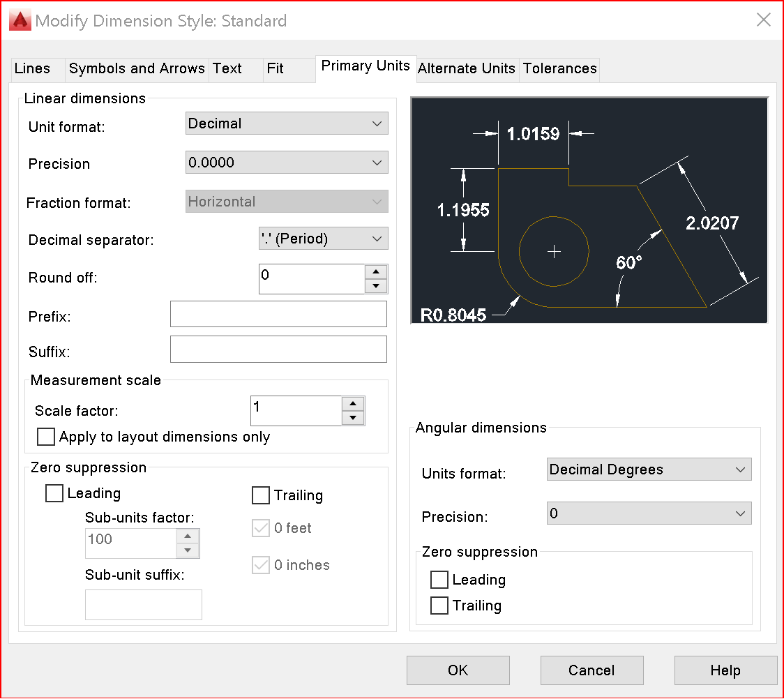Open the Alternate Units tab
This screenshot has width=784, height=699.
tap(467, 68)
